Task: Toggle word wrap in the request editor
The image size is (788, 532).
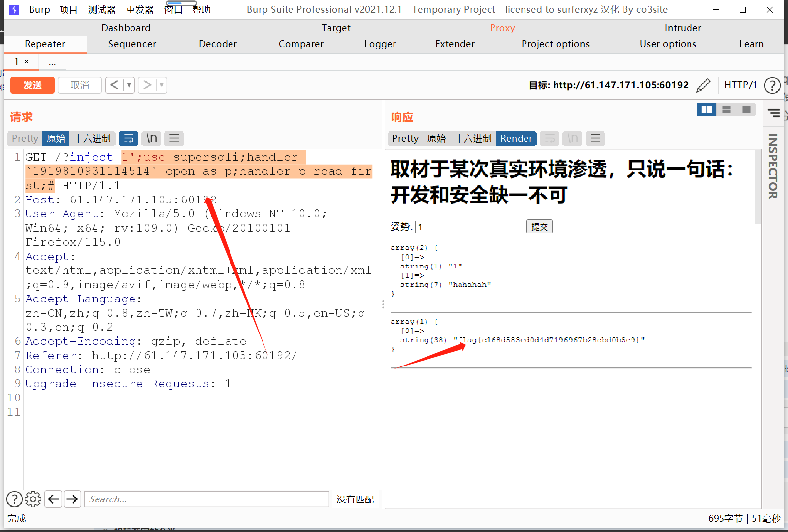Action: pos(129,138)
